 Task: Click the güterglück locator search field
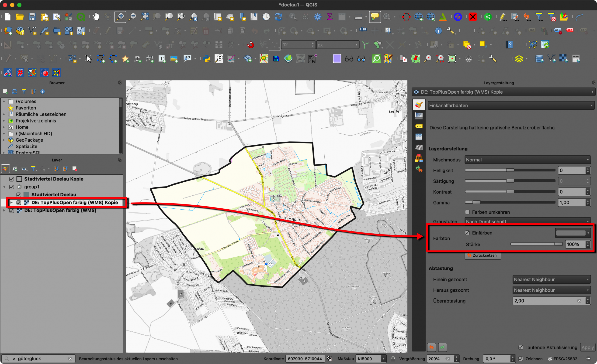(39, 359)
